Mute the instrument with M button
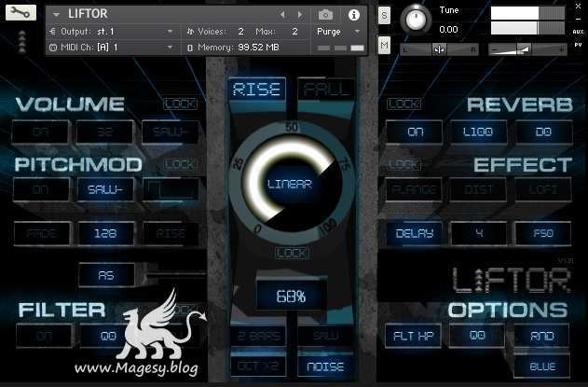Screen dimensions: 588x387 (384, 46)
